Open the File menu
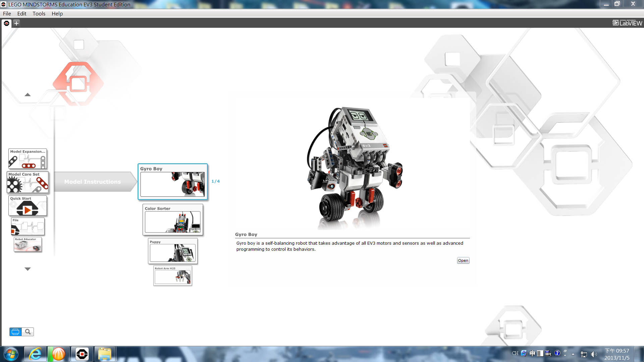Viewport: 644px width, 362px height. [x=7, y=13]
